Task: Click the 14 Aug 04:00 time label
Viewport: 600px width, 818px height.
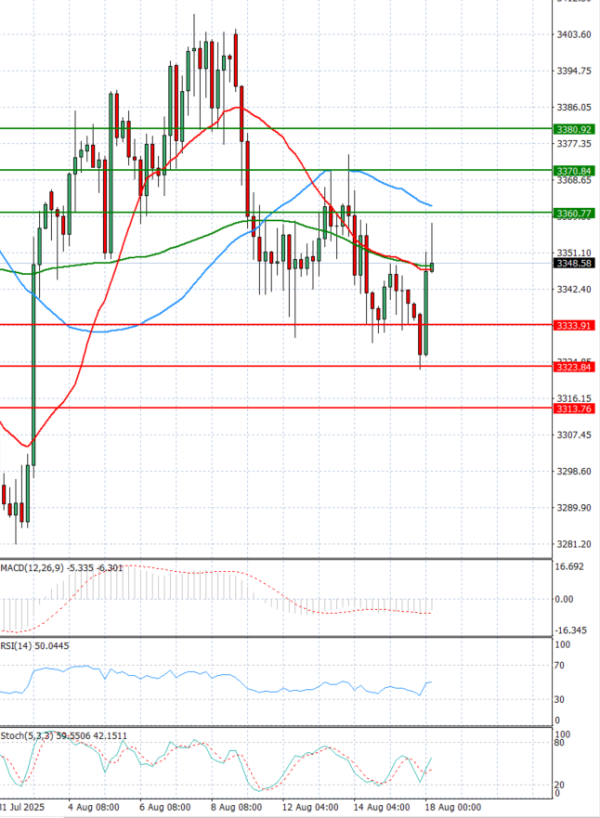Action: [382, 807]
